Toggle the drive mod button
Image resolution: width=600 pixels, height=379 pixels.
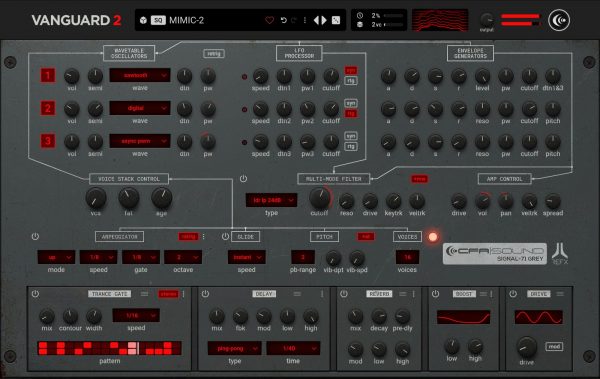554,346
